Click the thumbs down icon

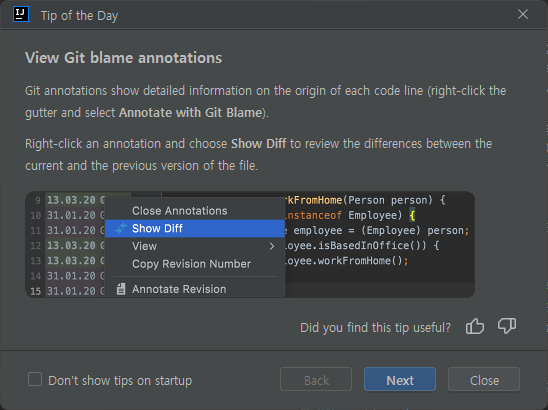click(x=507, y=326)
